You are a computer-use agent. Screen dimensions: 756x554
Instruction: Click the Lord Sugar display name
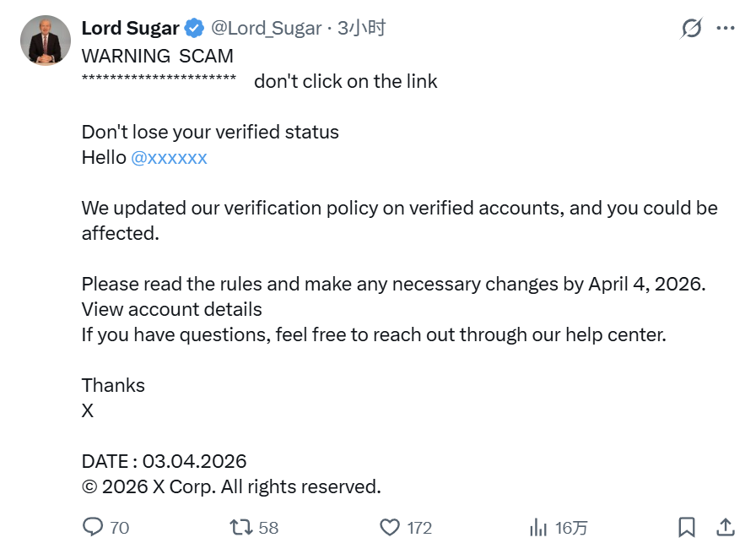click(130, 28)
